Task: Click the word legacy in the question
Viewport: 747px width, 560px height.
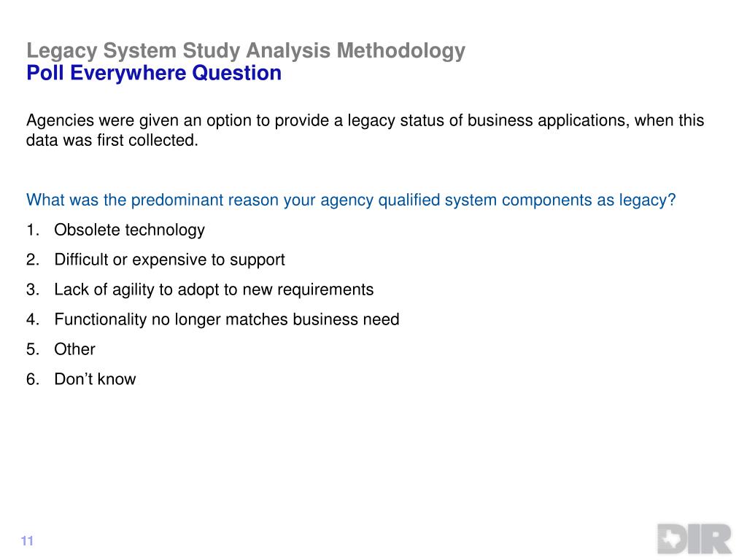Action: 647,201
